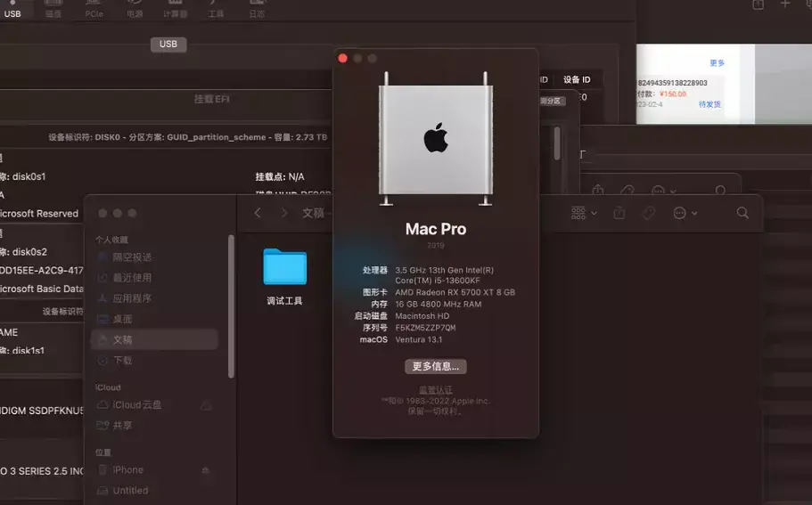Click the Microsoft Reserved partition text

pos(39,214)
